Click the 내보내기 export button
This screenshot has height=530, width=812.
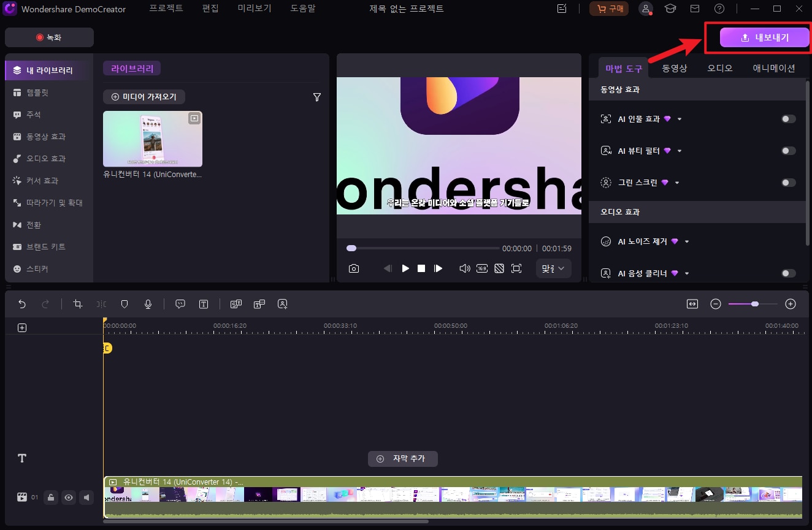(x=764, y=37)
